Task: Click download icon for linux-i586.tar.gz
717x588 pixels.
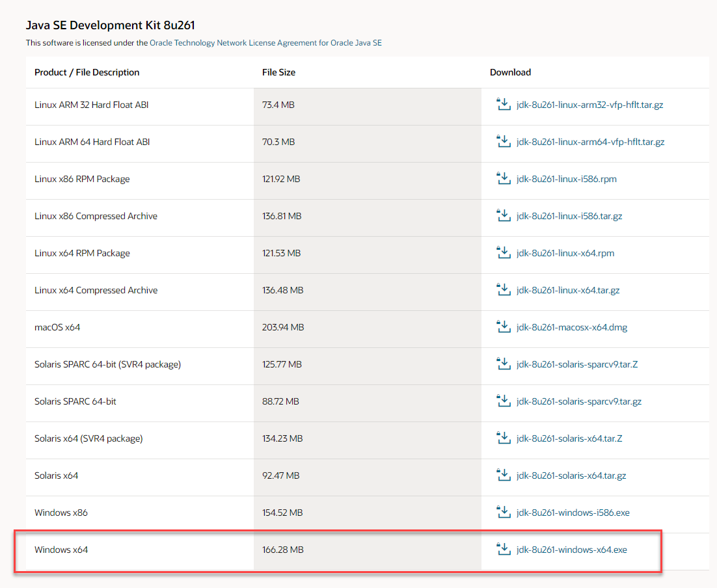Action: [504, 215]
